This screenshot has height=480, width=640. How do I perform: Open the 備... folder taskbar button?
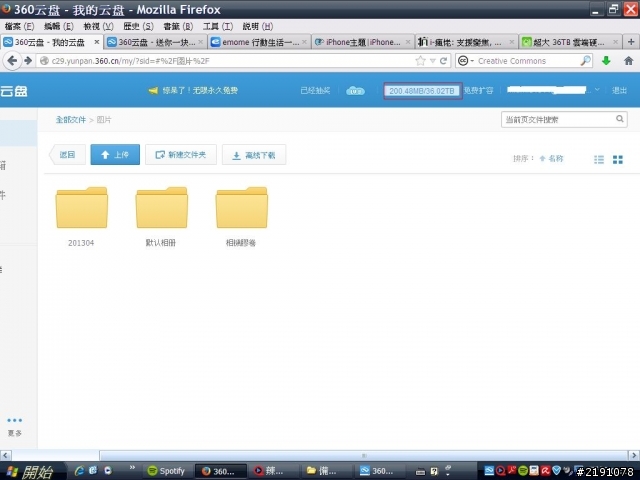point(326,471)
